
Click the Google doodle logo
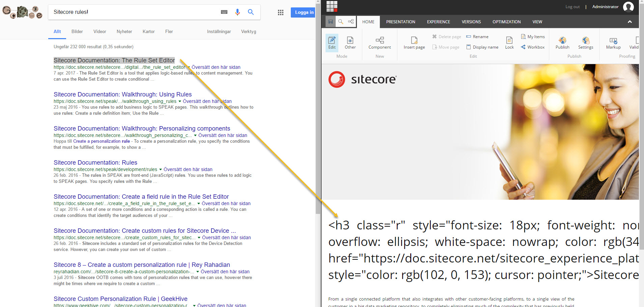22,12
